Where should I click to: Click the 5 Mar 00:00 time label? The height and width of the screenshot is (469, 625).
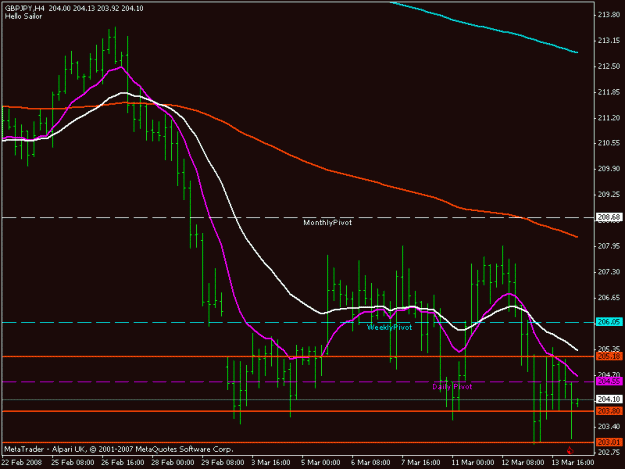pos(320,463)
